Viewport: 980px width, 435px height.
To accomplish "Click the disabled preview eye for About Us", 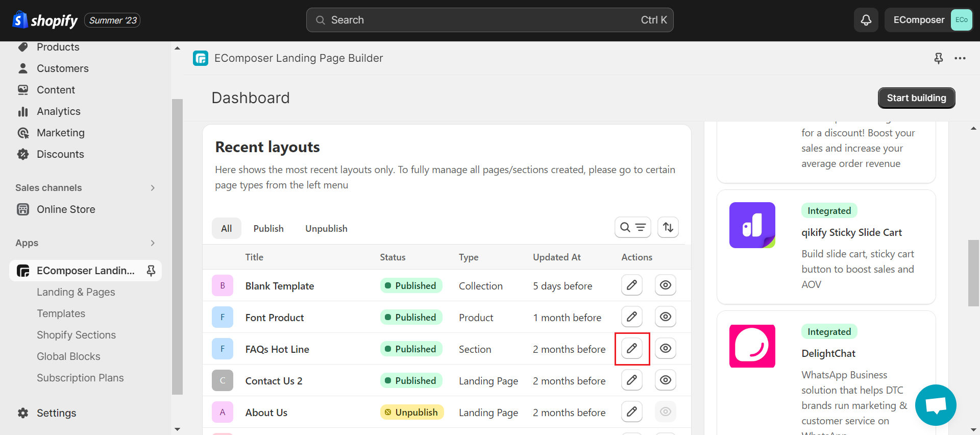I will click(666, 412).
